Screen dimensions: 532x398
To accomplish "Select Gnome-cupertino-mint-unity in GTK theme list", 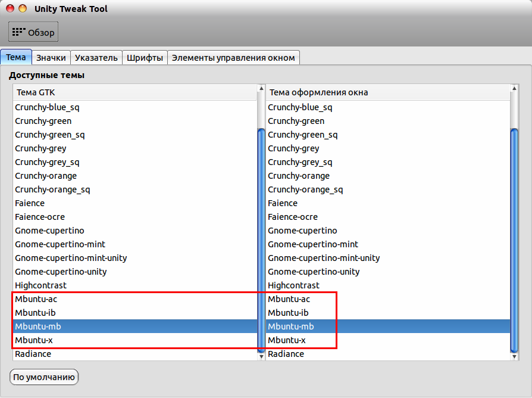I will point(134,258).
